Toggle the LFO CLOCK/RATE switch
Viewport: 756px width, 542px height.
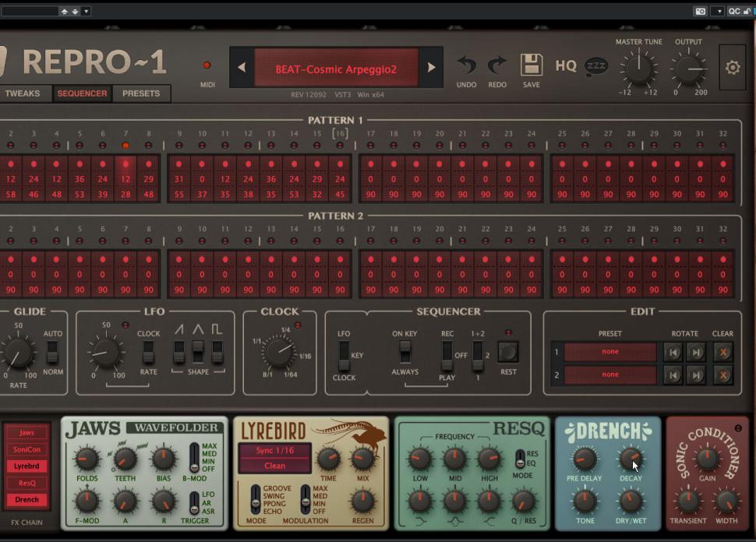coord(149,352)
